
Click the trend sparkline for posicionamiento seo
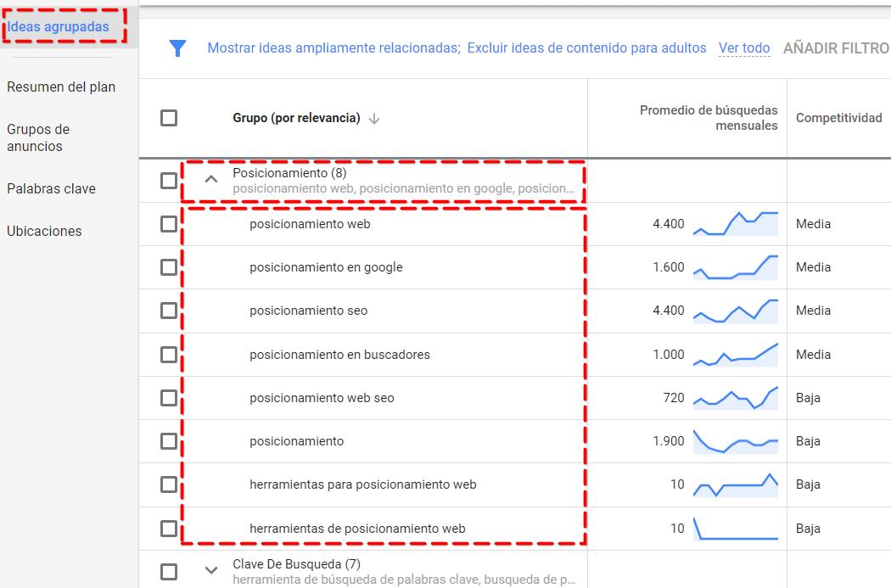tap(735, 311)
